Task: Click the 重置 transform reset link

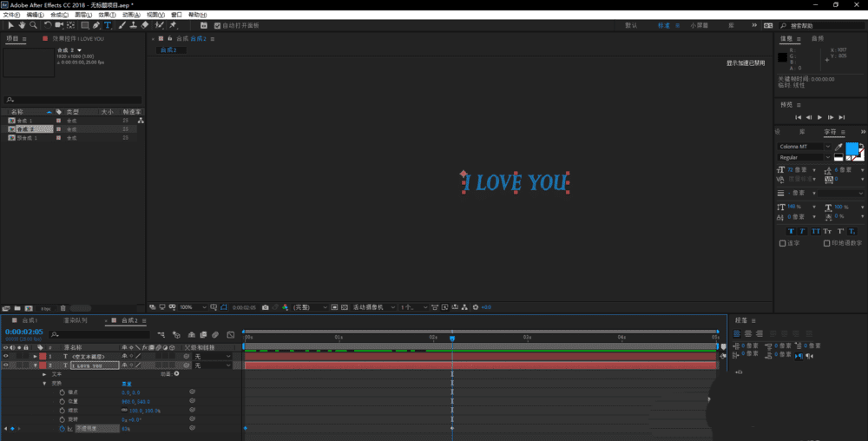Action: click(x=126, y=384)
